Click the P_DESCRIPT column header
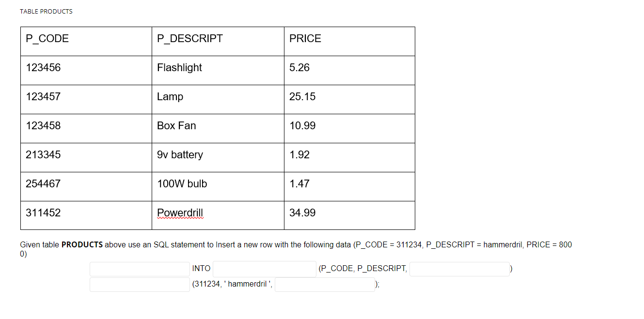Viewport: 644px width, 319px height. tap(189, 38)
